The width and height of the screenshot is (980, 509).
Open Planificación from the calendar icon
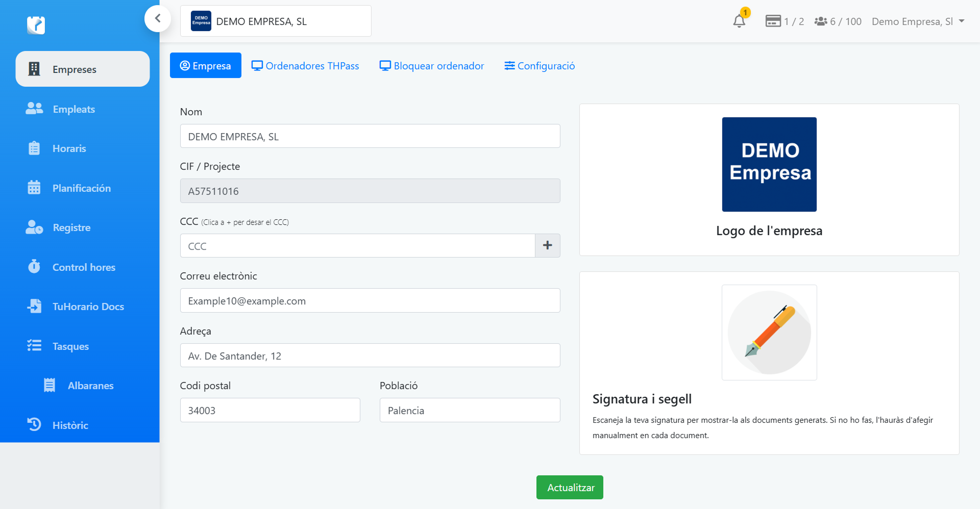point(34,188)
